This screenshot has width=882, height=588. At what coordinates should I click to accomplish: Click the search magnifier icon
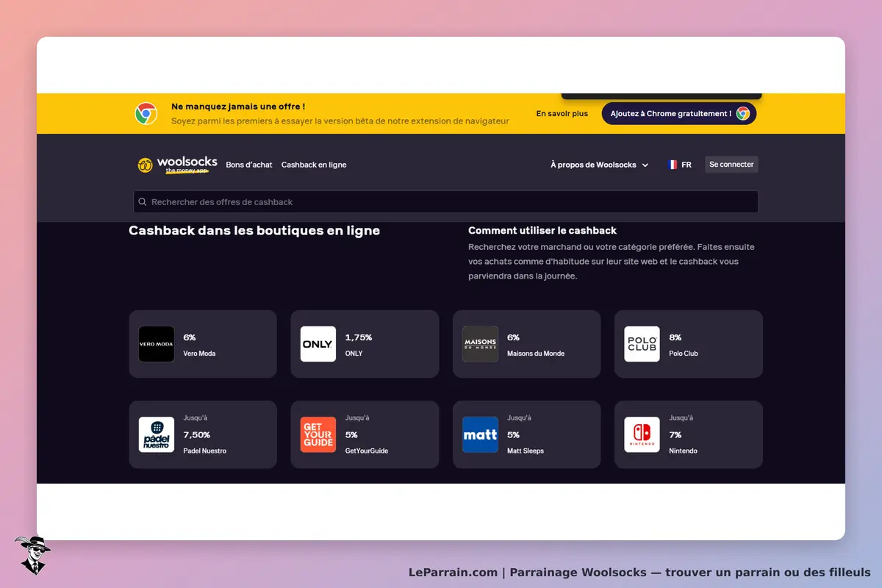click(x=143, y=202)
